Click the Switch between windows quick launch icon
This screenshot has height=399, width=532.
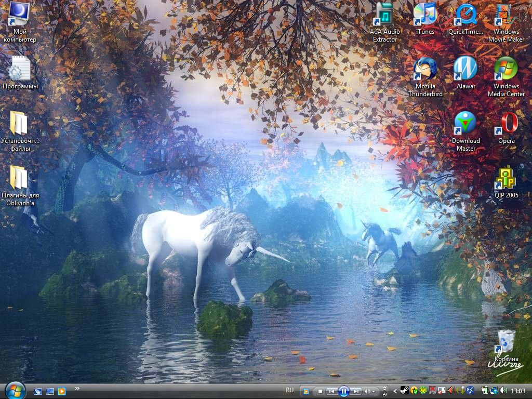coord(37,391)
